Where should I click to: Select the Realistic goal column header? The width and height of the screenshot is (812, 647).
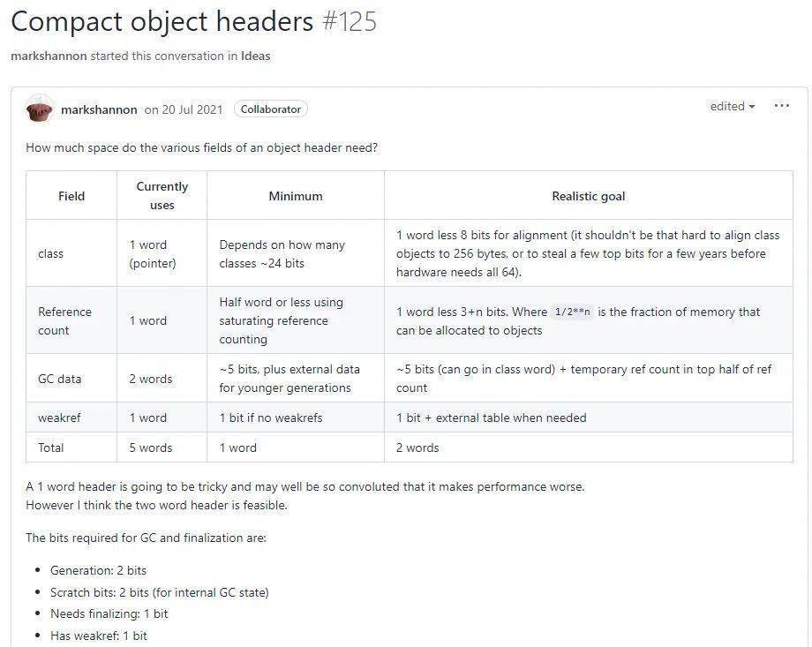click(589, 196)
